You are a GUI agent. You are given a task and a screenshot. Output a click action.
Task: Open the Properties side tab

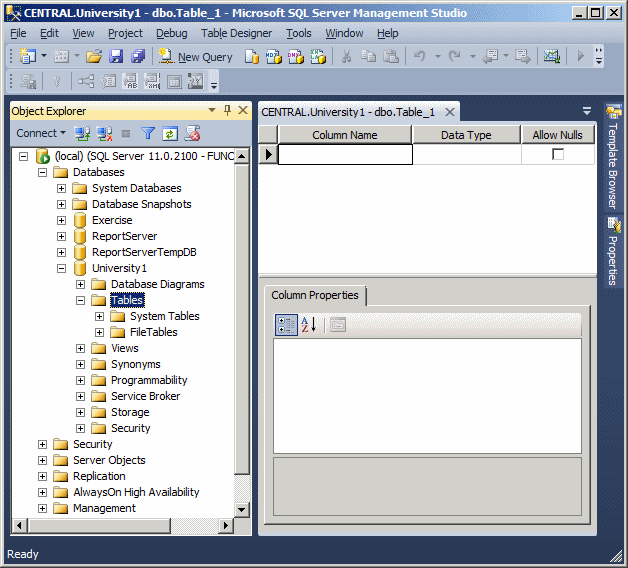613,252
